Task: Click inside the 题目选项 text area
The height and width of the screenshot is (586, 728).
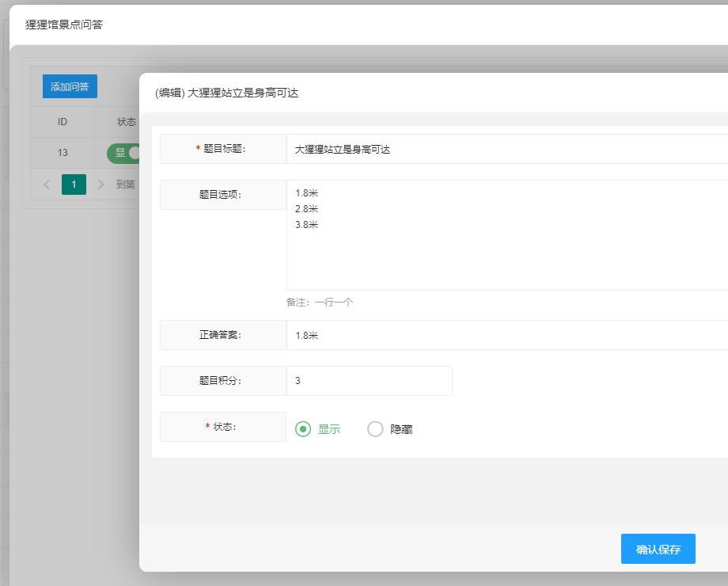Action: (x=507, y=235)
